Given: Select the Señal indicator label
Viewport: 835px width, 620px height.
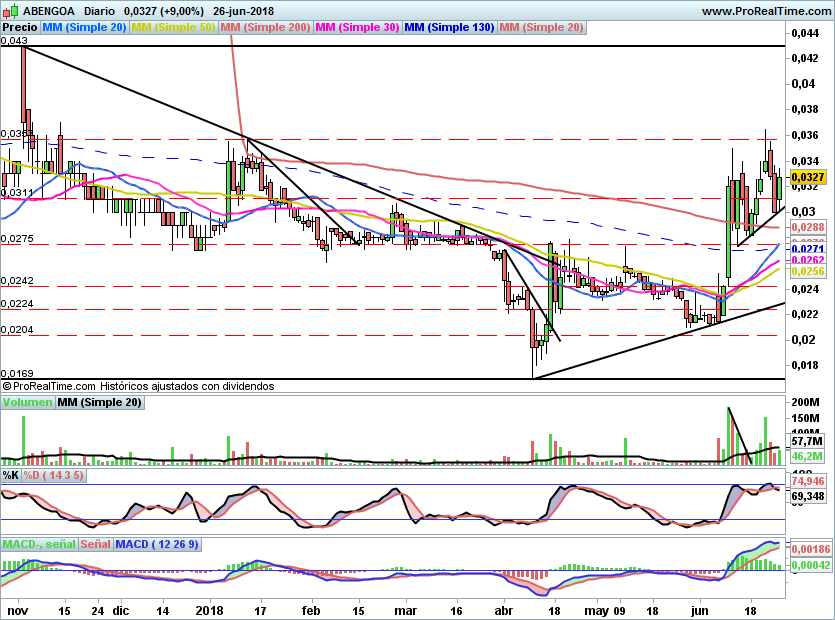Looking at the screenshot, I should pyautogui.click(x=96, y=544).
